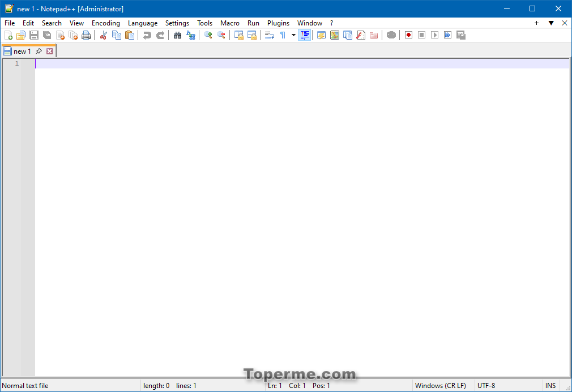Click "length: 0 lines: 1" status field
This screenshot has width=572, height=392.
(x=170, y=385)
